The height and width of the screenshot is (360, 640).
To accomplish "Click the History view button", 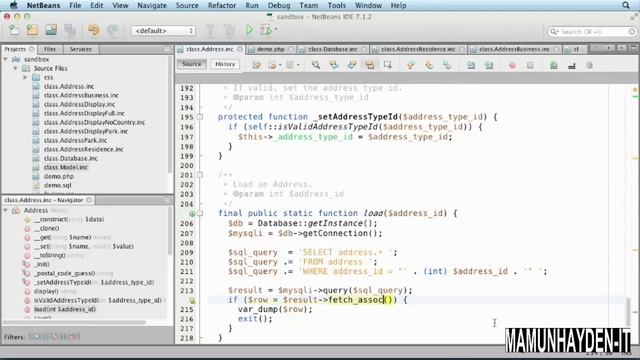I will click(225, 64).
